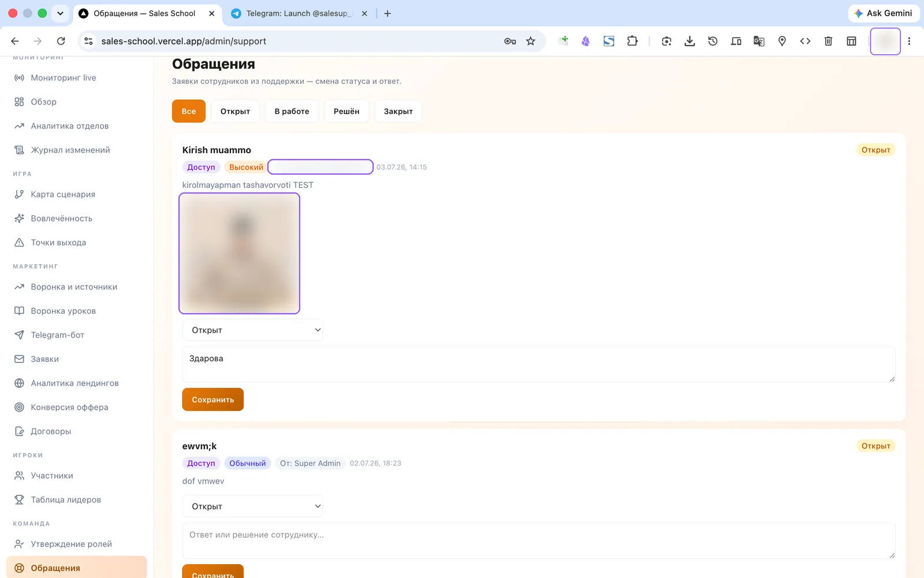
Task: Click the timestamp 03.07.26, 14:15
Action: [402, 167]
